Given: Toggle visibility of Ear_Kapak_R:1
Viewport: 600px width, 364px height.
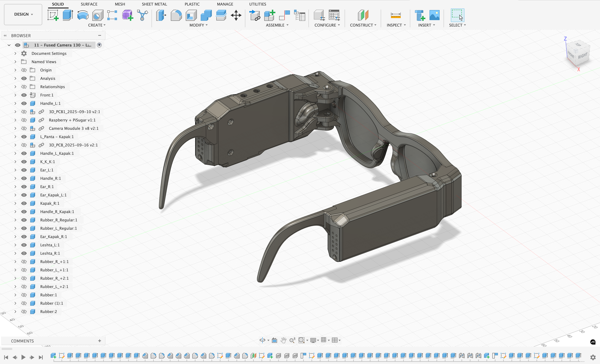Looking at the screenshot, I should [x=24, y=236].
